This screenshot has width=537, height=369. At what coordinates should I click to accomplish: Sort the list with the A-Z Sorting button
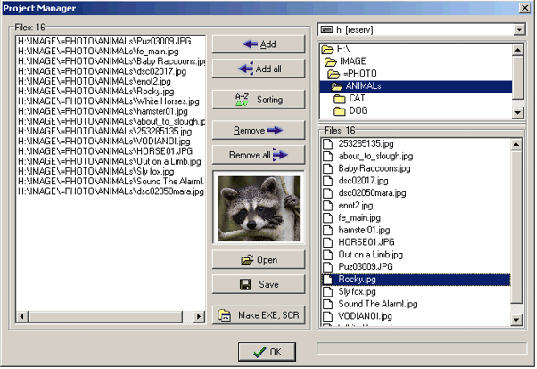[259, 100]
